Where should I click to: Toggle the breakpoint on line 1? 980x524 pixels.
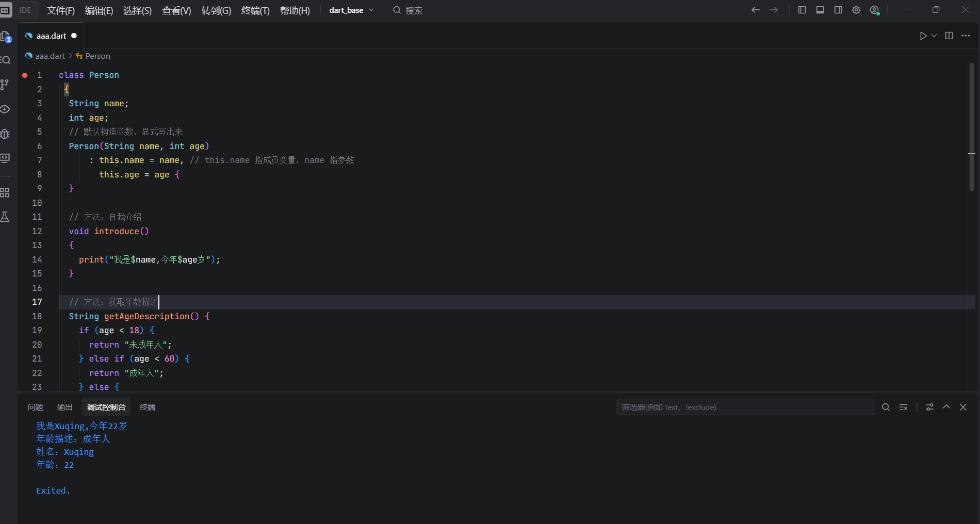point(25,75)
